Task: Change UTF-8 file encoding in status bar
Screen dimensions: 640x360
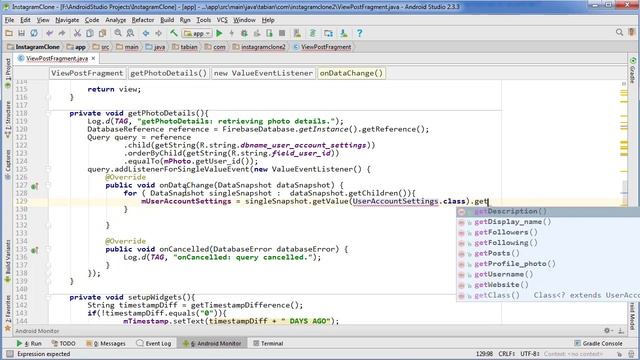Action: pyautogui.click(x=530, y=354)
